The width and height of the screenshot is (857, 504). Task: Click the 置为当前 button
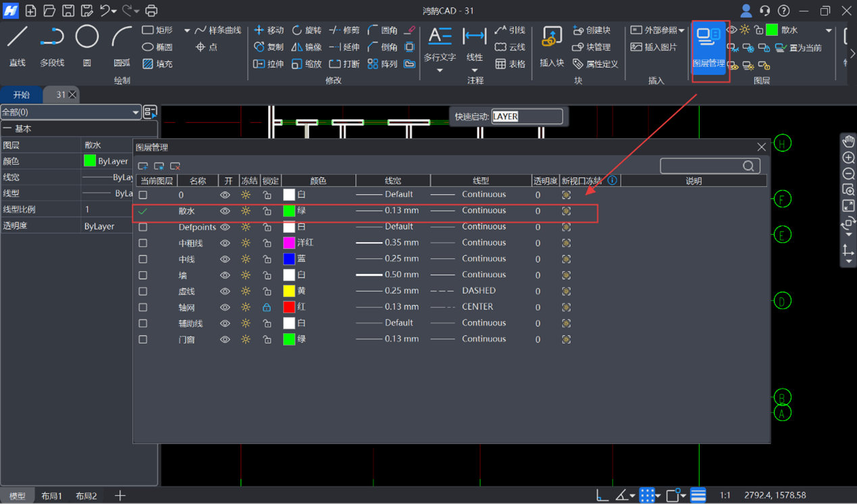tap(799, 48)
